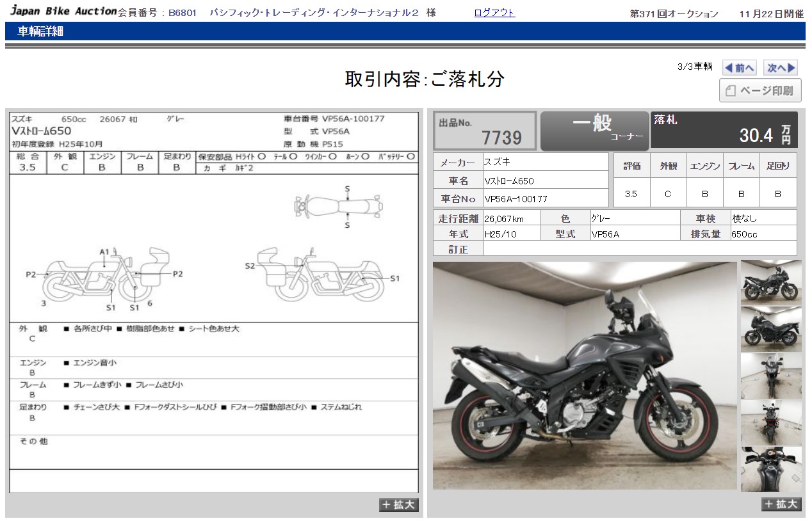812x528 pixels.
Task: Enlarge the inspection sheet with 拡大
Action: [x=399, y=505]
